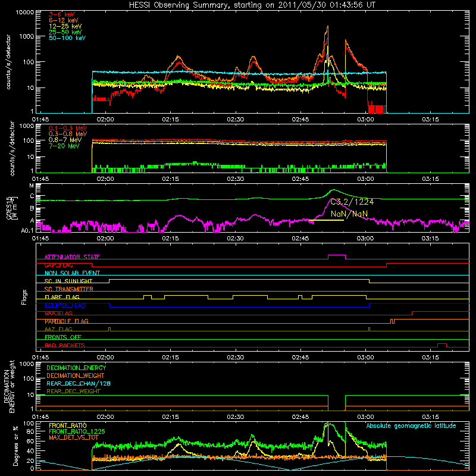Screen dimensions: 476x476
Task: Click the counts/s/detector axis title of top panel
Action: [x=8, y=62]
